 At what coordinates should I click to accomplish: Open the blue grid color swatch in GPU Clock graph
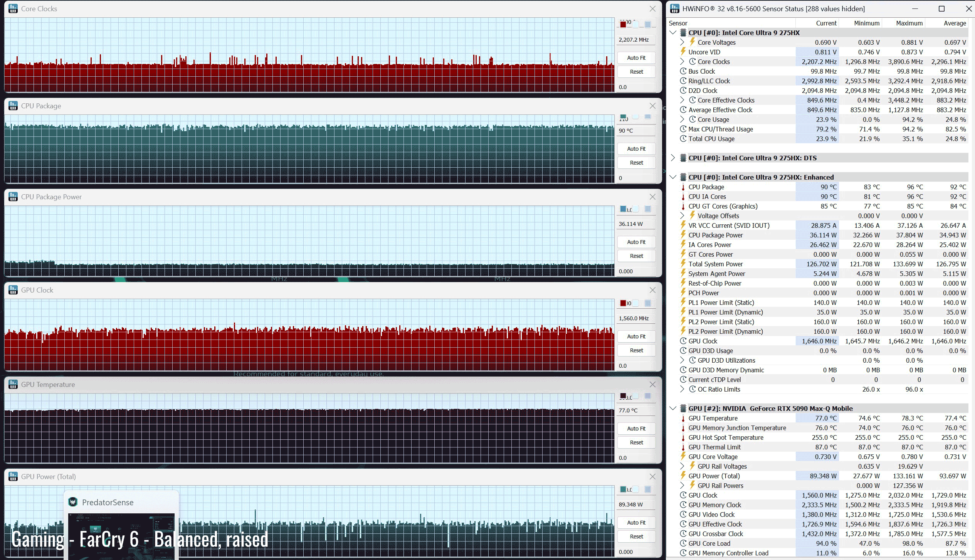click(x=648, y=303)
